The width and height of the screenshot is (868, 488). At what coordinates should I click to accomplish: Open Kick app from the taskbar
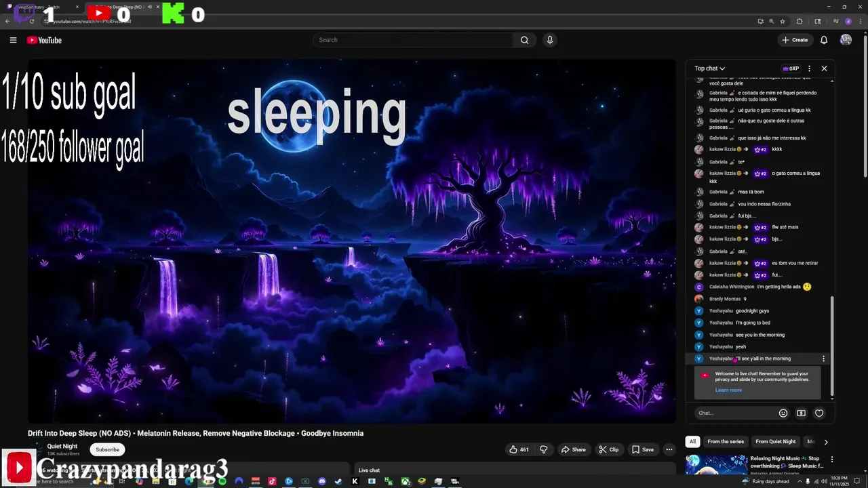point(355,481)
